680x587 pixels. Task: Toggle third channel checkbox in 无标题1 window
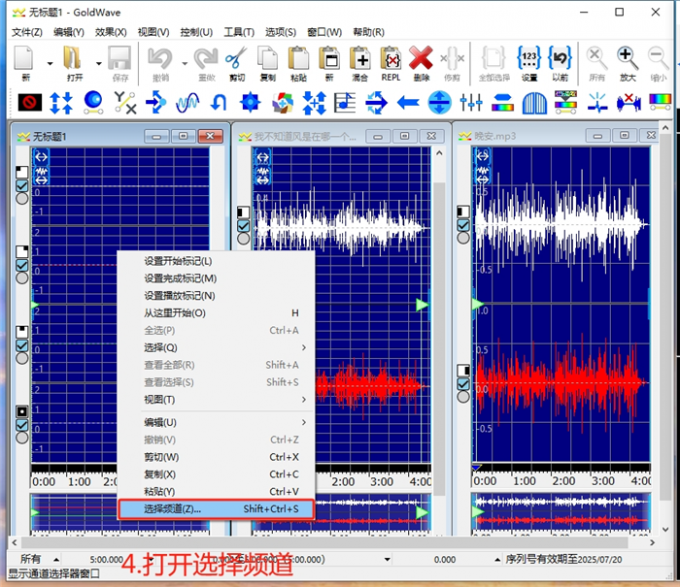(x=22, y=346)
